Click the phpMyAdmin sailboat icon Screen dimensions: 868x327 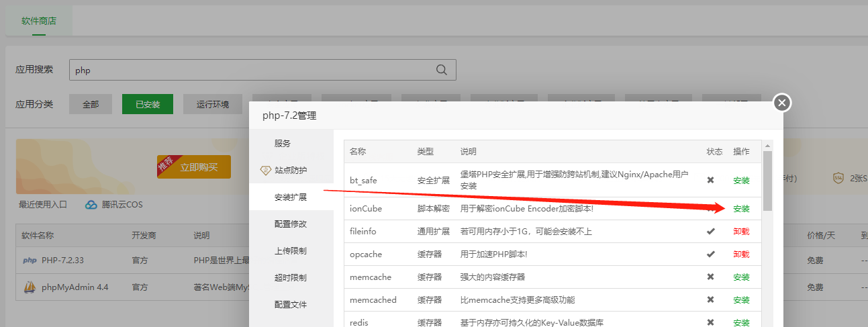tap(30, 287)
